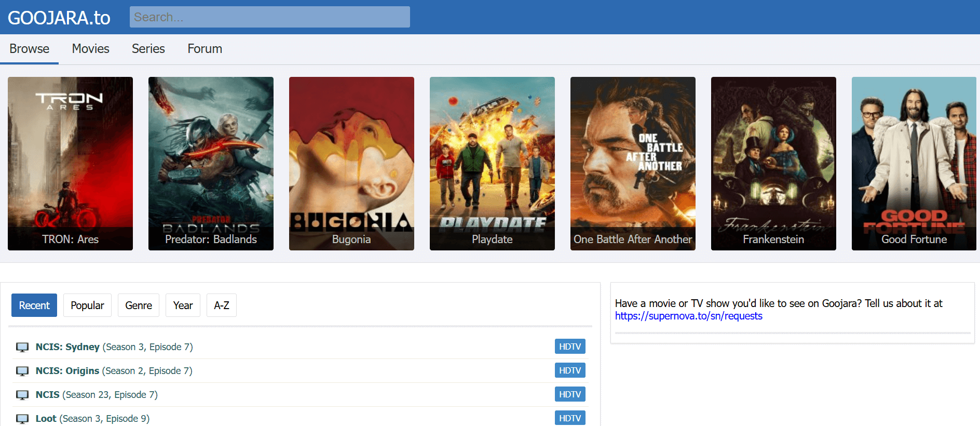Image resolution: width=980 pixels, height=426 pixels.
Task: Open the Bugonia movie poster
Action: 351,163
